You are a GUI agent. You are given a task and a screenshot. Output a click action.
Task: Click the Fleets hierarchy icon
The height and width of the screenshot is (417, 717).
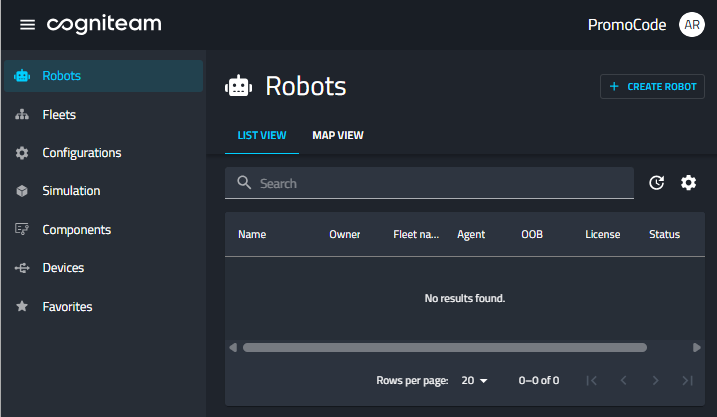[22, 114]
